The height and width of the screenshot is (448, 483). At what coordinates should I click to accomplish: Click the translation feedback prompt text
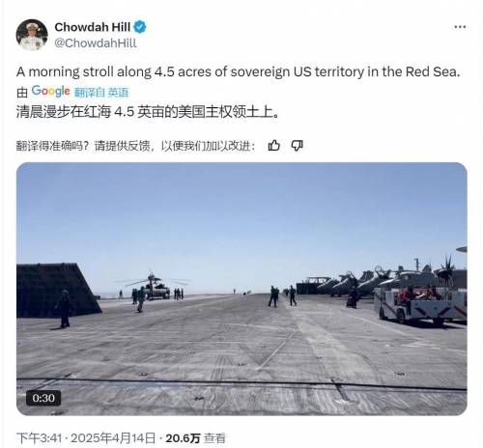135,146
